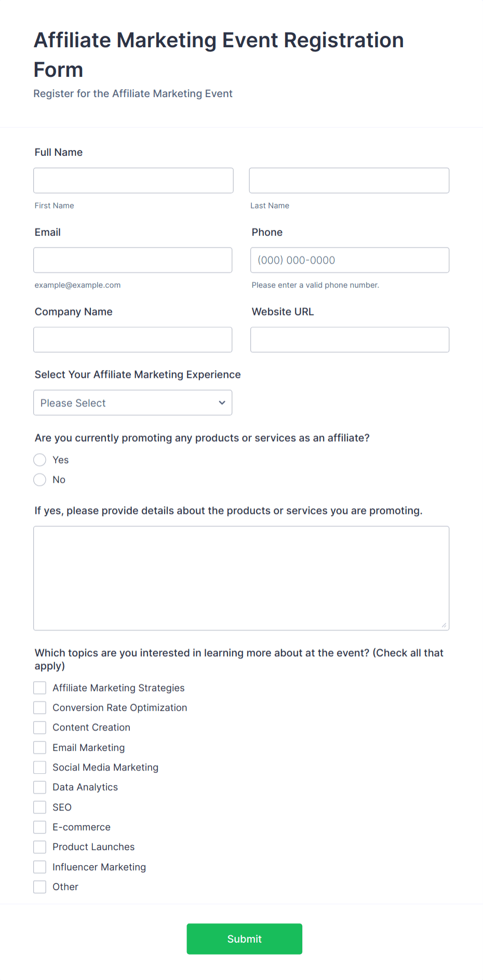Click the products details text area
This screenshot has height=980, width=483.
coord(241,577)
